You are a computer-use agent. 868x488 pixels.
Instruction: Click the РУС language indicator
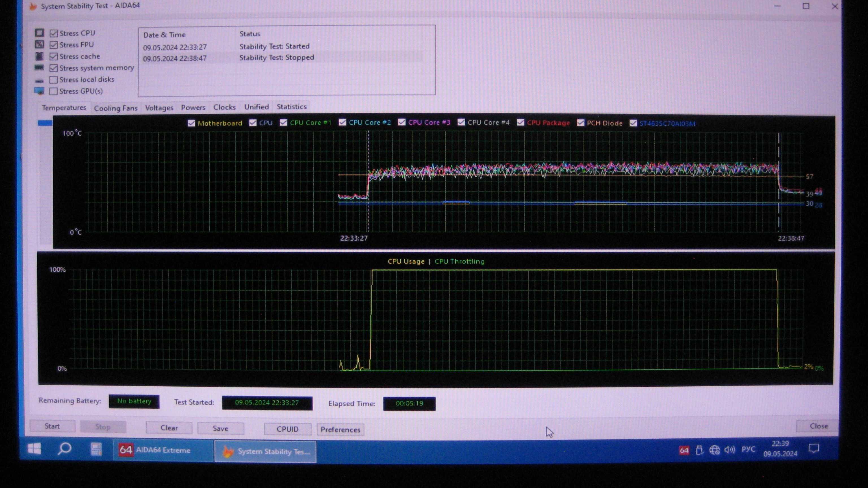[748, 449]
